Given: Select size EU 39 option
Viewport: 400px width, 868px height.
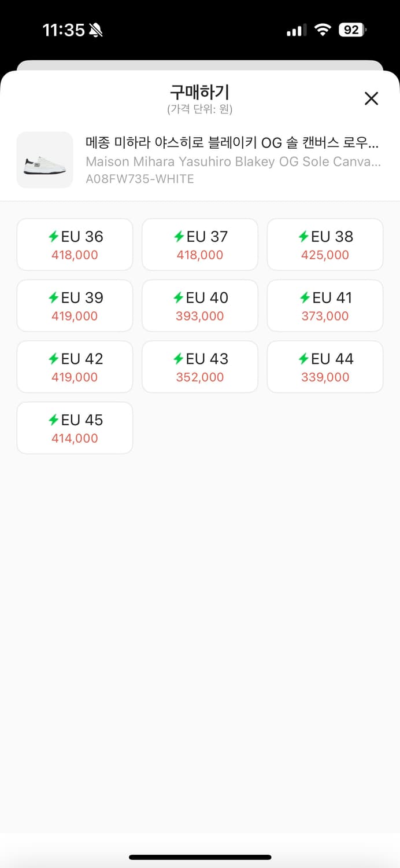Looking at the screenshot, I should pyautogui.click(x=75, y=306).
